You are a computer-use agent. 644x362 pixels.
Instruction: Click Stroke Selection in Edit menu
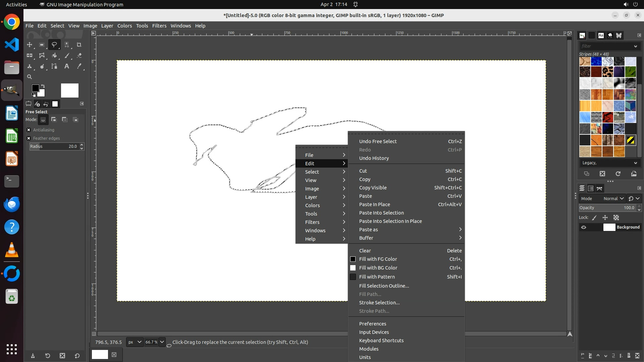[x=379, y=303]
